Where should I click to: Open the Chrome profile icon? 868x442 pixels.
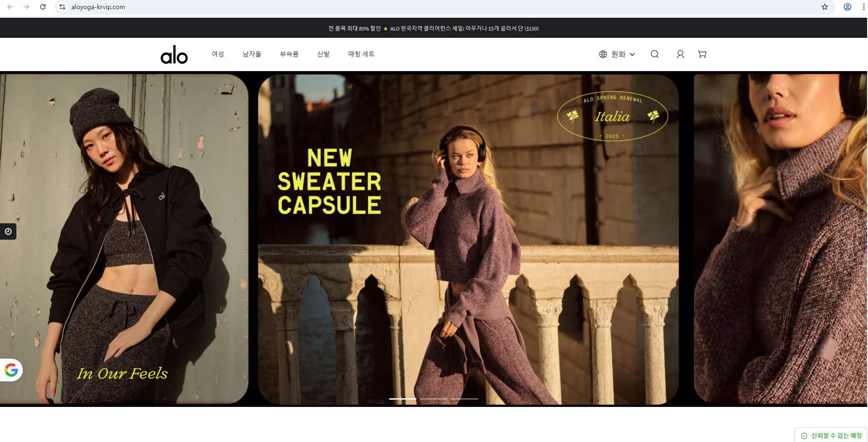[848, 7]
